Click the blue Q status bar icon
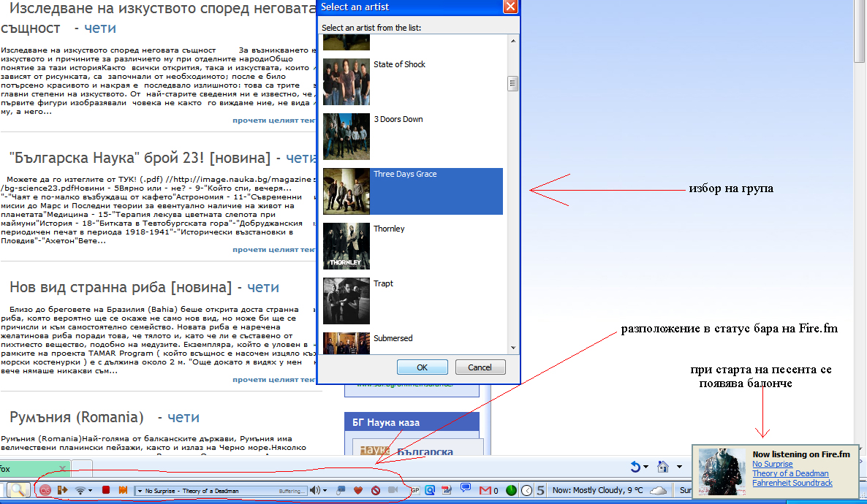This screenshot has height=504, width=867. tap(430, 490)
